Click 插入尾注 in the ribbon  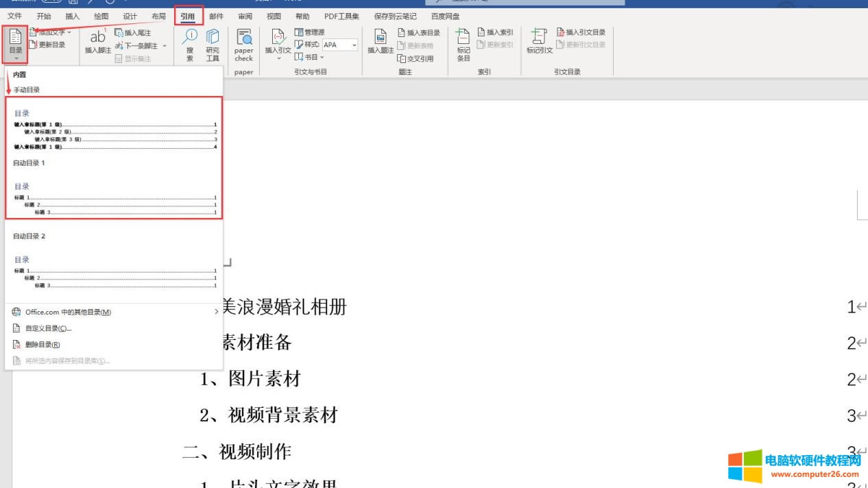coord(132,33)
